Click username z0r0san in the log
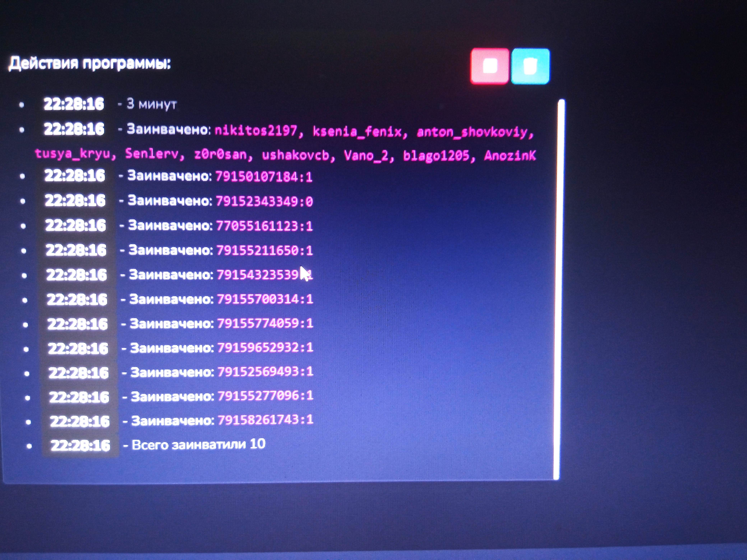The image size is (747, 560). coord(221,155)
